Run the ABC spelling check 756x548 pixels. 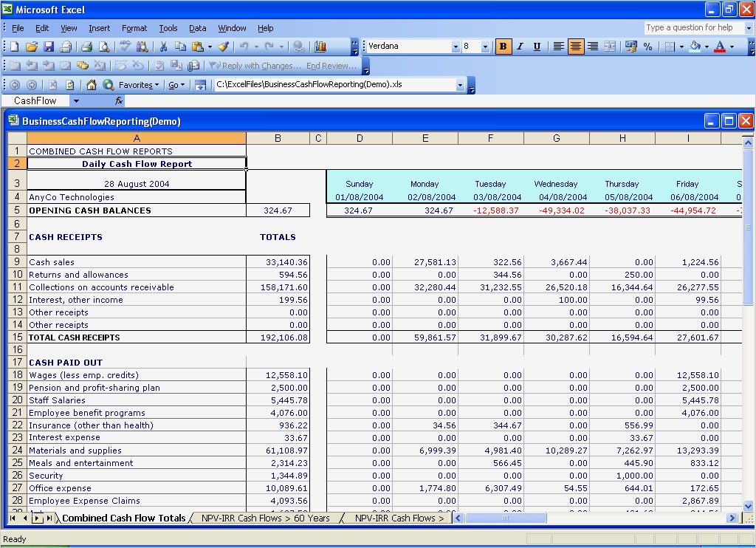(x=126, y=47)
